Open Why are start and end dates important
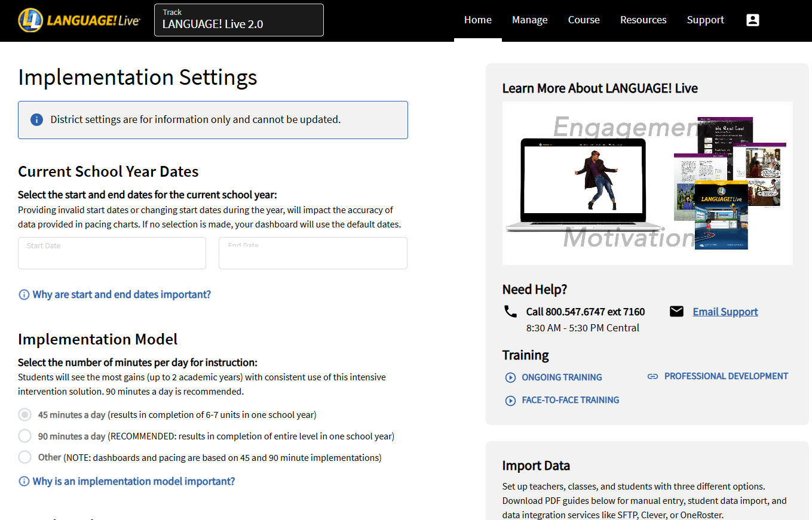 coord(122,294)
